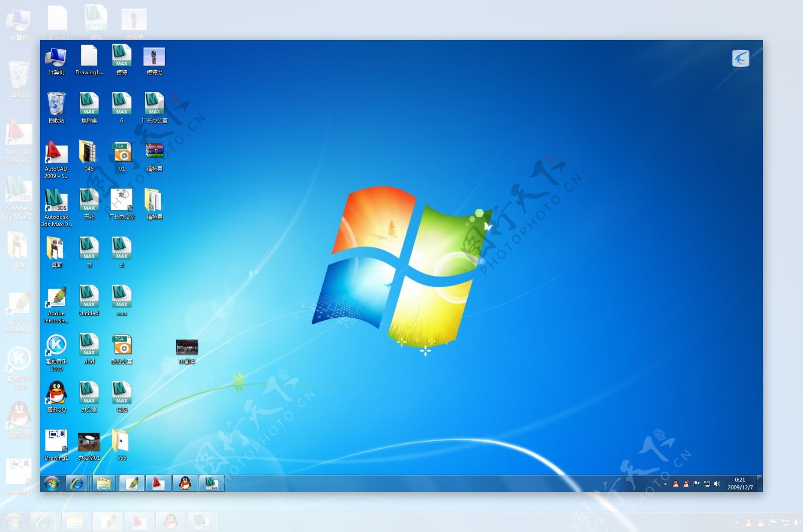
Task: Click the Show Desktop strip at taskbar end
Action: coord(760,484)
